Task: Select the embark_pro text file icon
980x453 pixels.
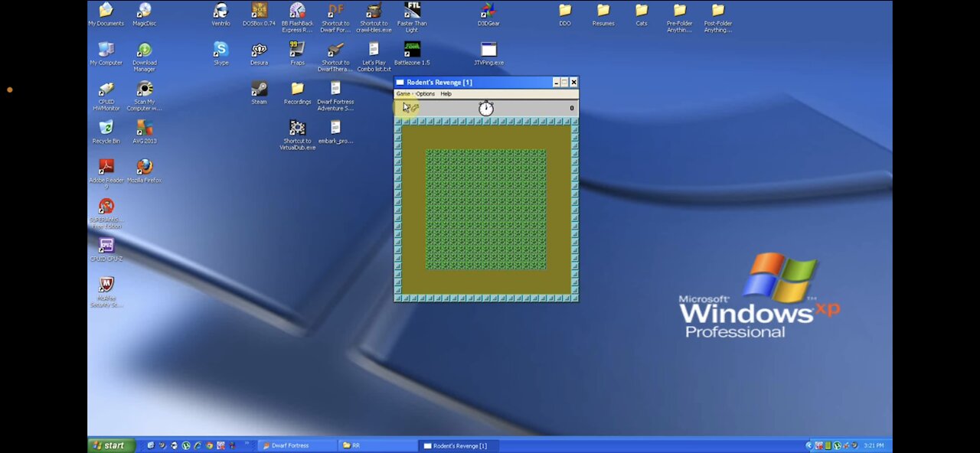Action: [335, 132]
